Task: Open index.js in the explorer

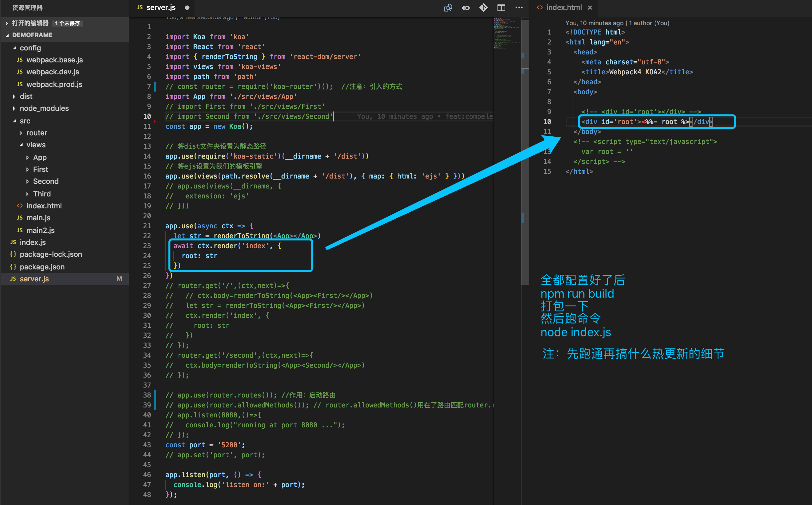Action: tap(65, 242)
